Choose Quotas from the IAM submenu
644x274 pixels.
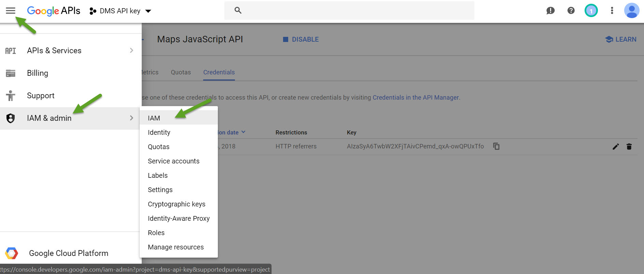coord(179,147)
